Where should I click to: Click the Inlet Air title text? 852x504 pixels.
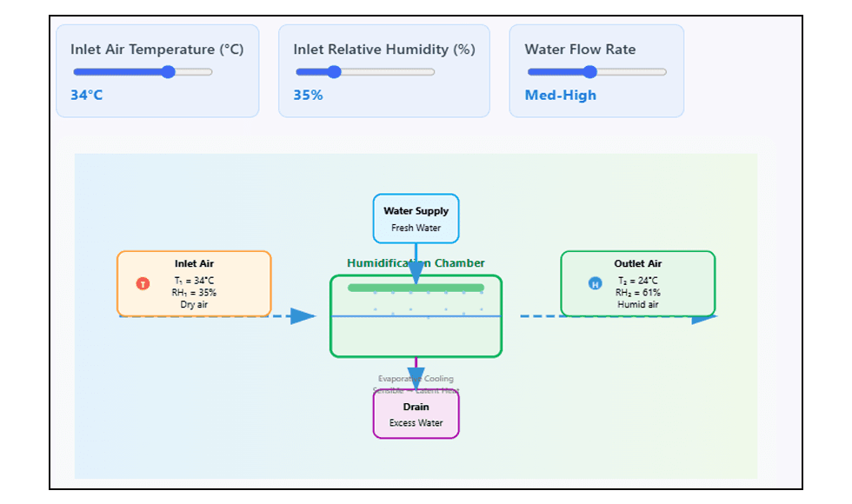pyautogui.click(x=194, y=263)
